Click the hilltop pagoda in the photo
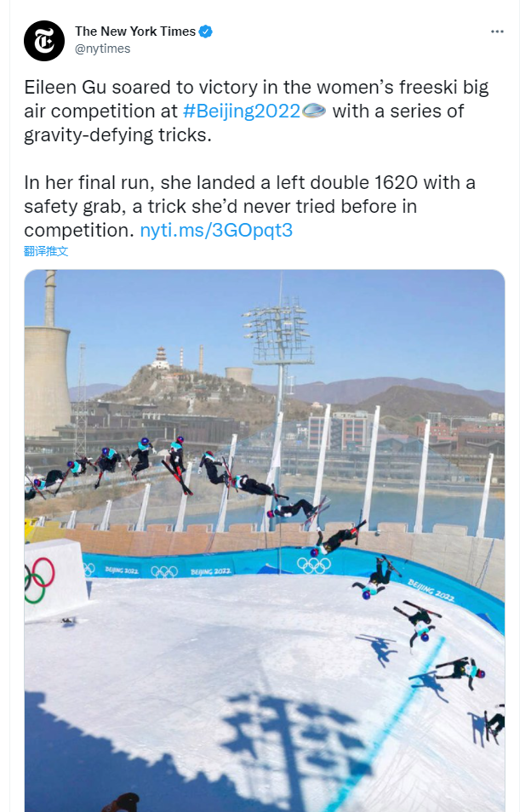 (160, 357)
